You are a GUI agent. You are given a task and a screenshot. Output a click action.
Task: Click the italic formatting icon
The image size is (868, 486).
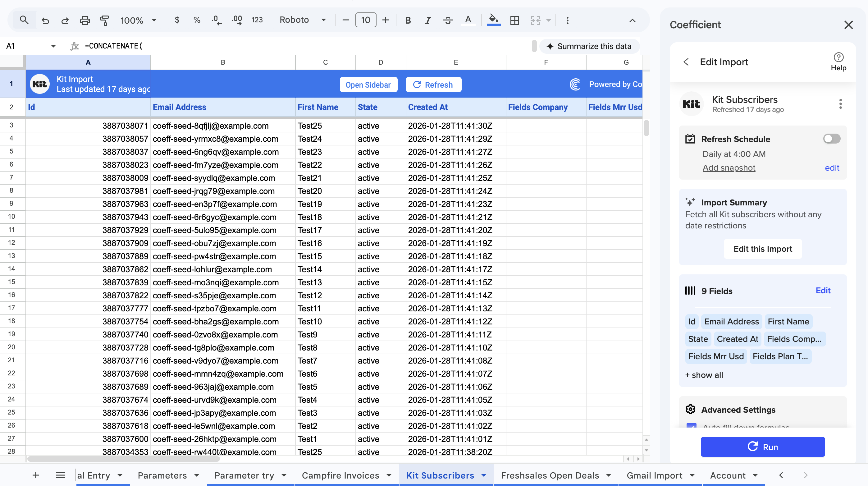tap(427, 20)
